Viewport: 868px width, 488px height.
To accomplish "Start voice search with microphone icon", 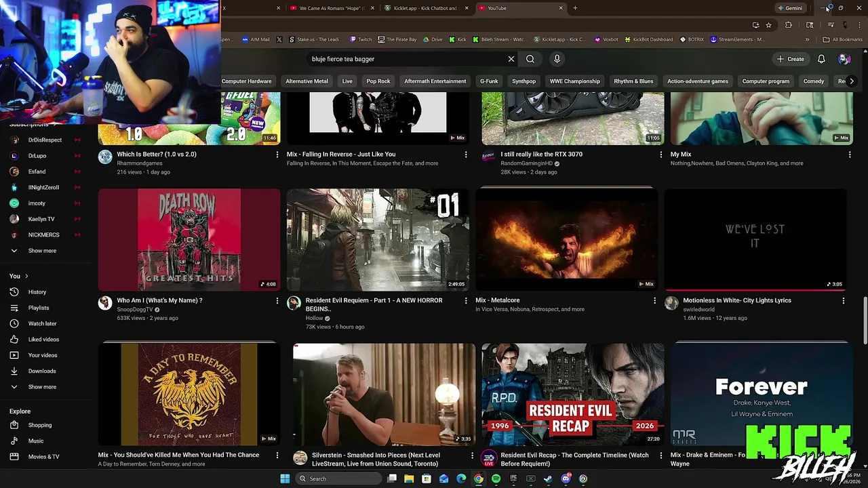I will tap(557, 59).
